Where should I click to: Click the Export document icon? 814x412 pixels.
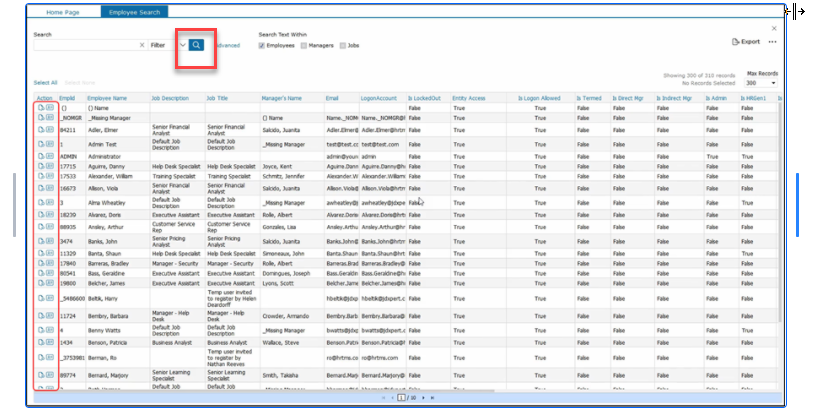(x=735, y=42)
